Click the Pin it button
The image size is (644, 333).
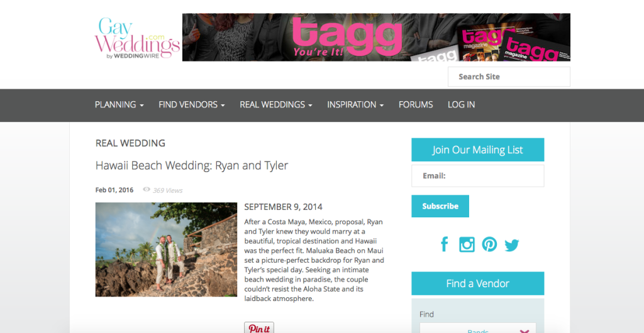[258, 328]
